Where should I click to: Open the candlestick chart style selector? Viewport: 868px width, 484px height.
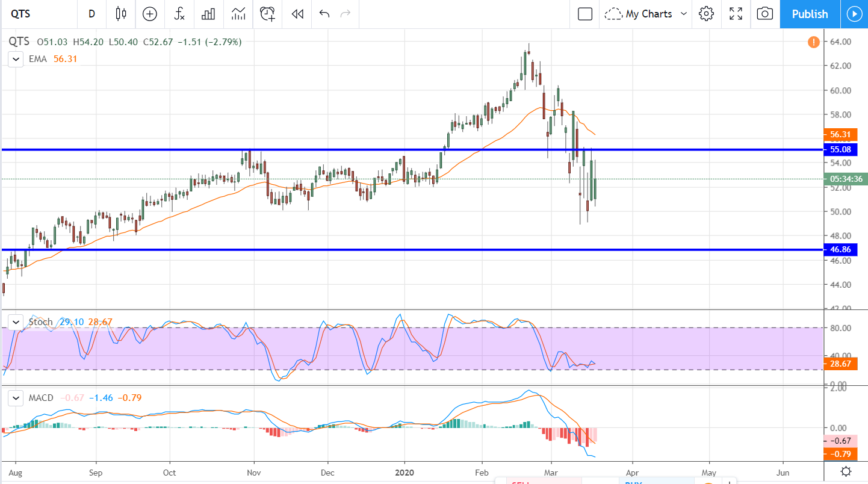click(121, 14)
